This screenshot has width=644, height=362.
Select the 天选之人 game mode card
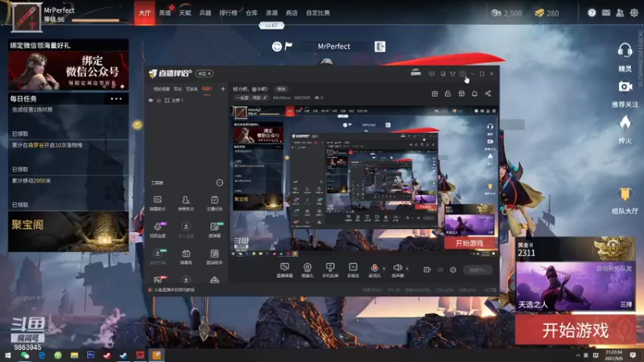[576, 286]
